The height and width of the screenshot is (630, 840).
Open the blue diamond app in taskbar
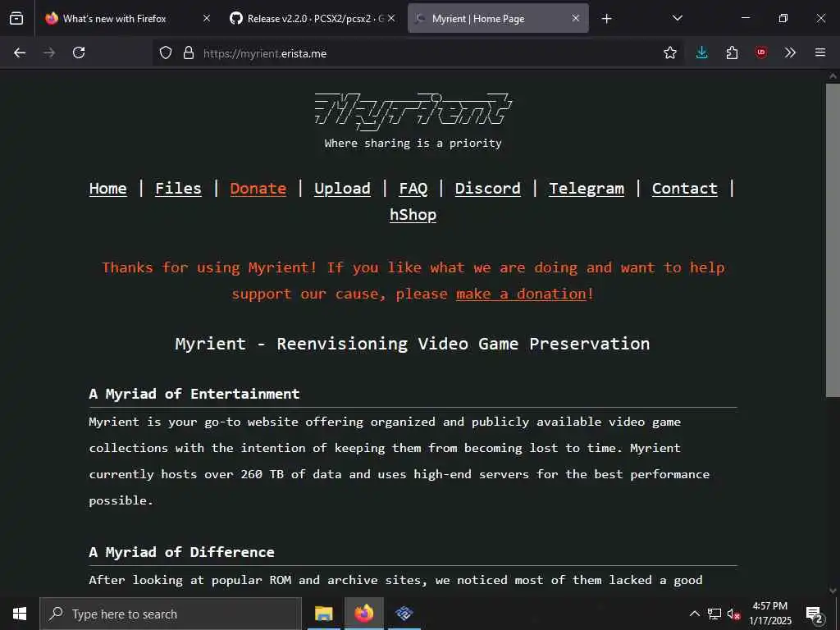point(404,614)
